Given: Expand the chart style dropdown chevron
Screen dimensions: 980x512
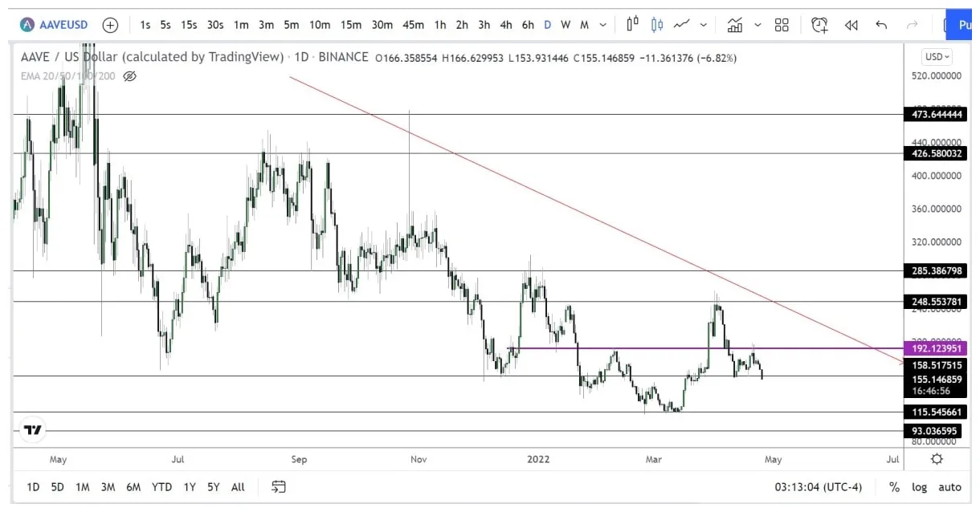Looking at the screenshot, I should (x=704, y=25).
